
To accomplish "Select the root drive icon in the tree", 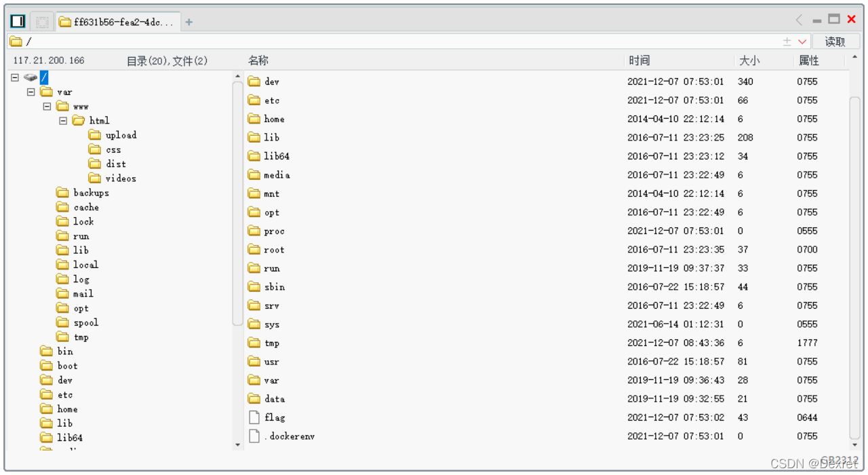I will (x=31, y=77).
